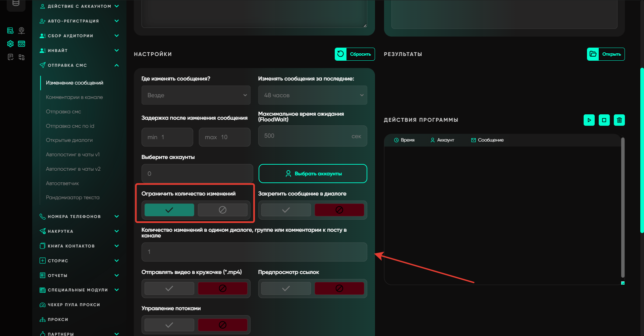Open 'Комментарии в канале' menu item
The image size is (644, 336).
click(x=74, y=97)
